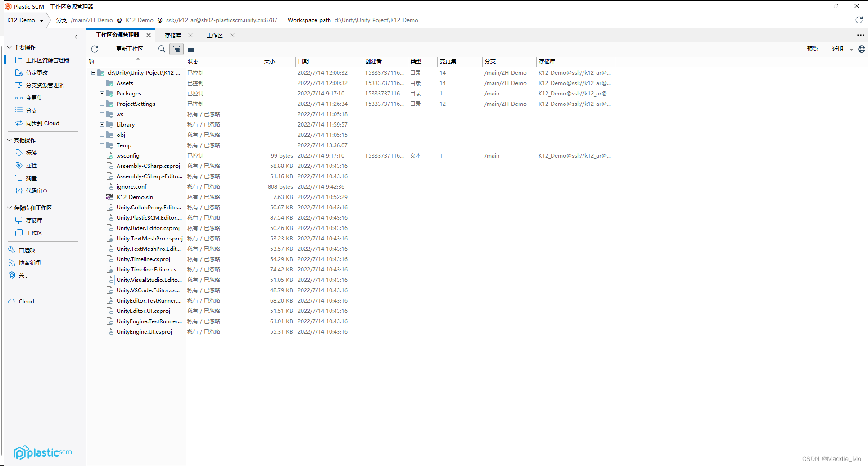The width and height of the screenshot is (868, 466).
Task: Select the ignore.conf file row
Action: (x=351, y=186)
